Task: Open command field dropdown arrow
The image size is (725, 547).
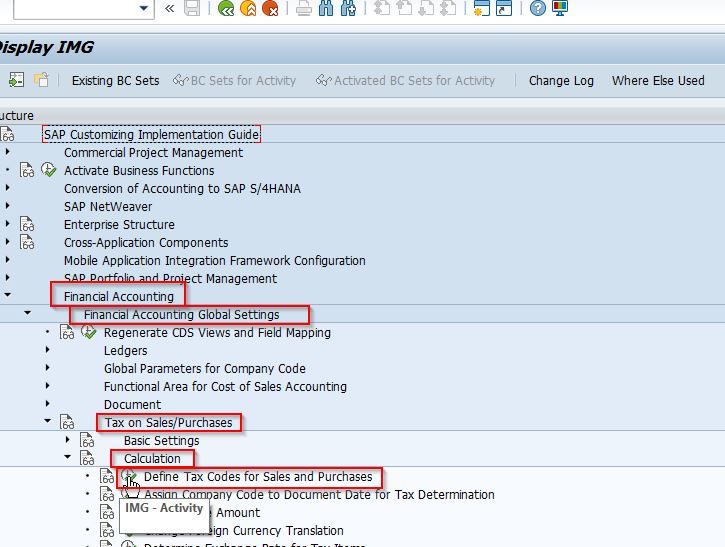Action: coord(144,8)
